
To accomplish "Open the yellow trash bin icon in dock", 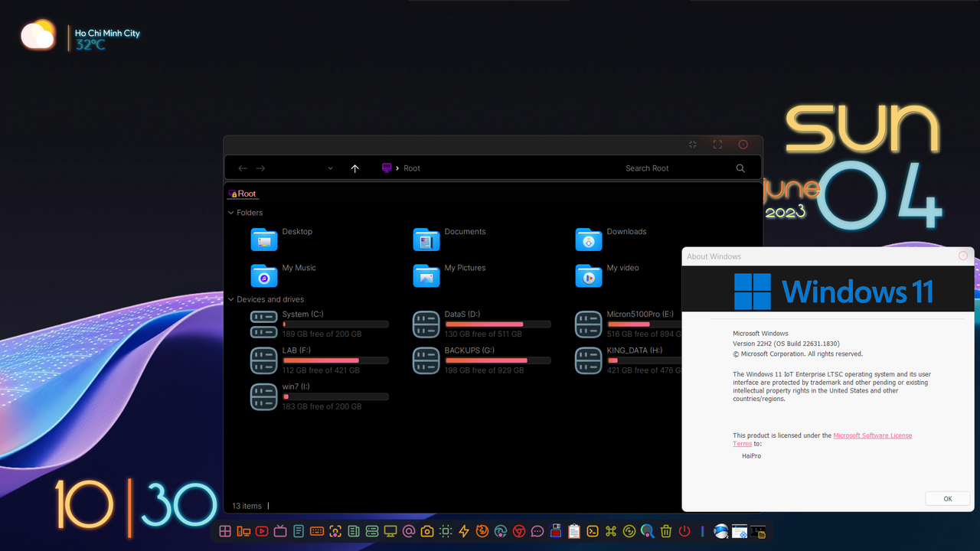I will coord(666,531).
